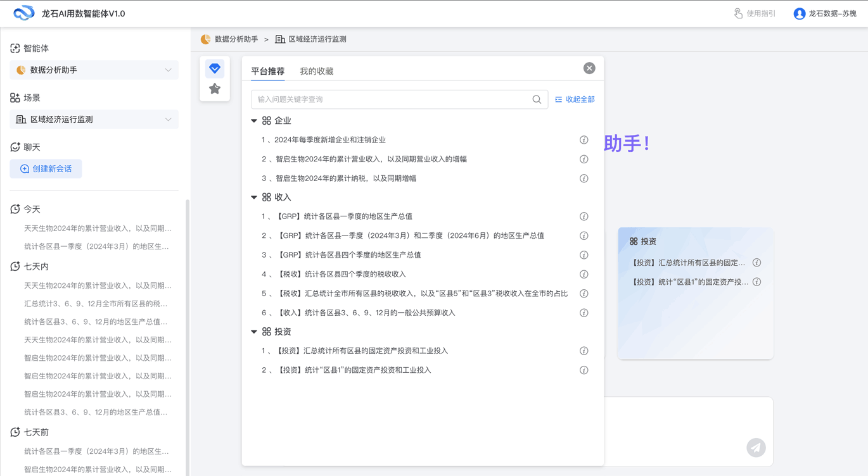Screen dimensions: 868x476
Task: Click the send paper-plane icon
Action: pos(756,448)
